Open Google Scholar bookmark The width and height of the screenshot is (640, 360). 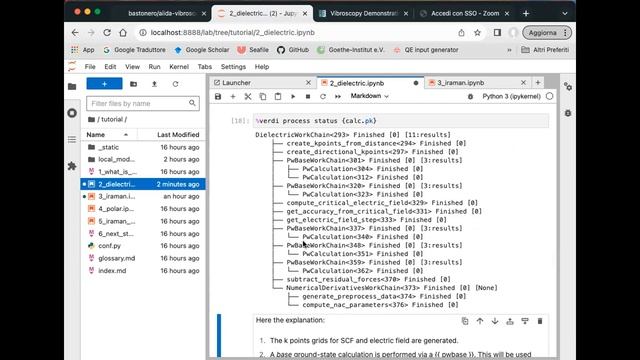pos(202,50)
